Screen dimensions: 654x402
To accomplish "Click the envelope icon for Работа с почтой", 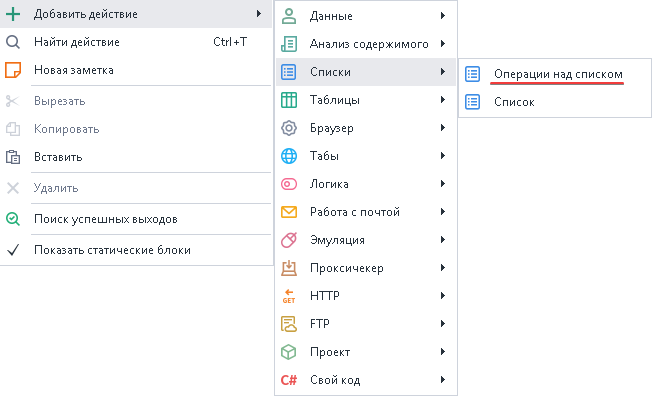I will coord(289,212).
